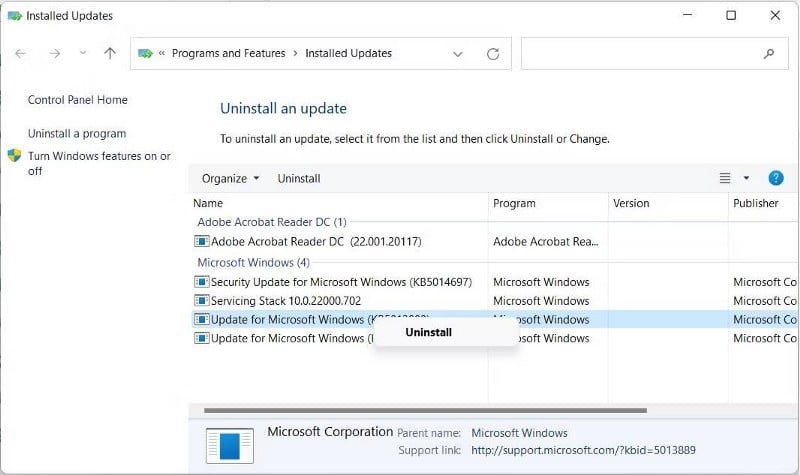Choose Uninstall from the context menu

(x=429, y=333)
